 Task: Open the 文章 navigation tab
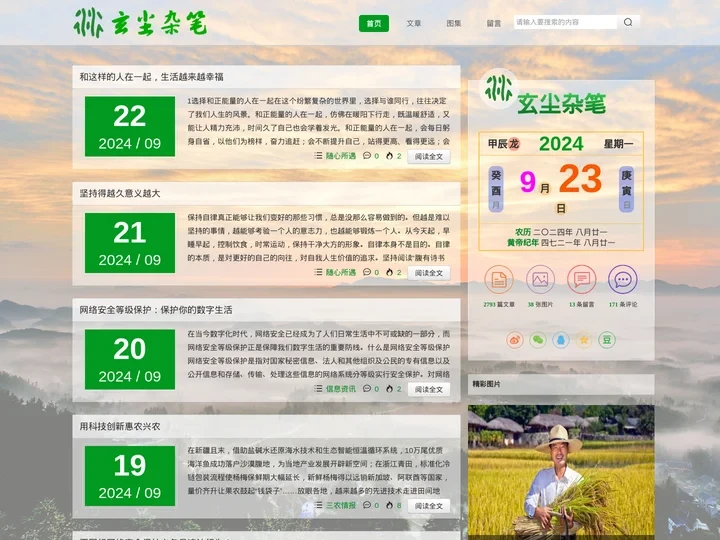click(414, 23)
